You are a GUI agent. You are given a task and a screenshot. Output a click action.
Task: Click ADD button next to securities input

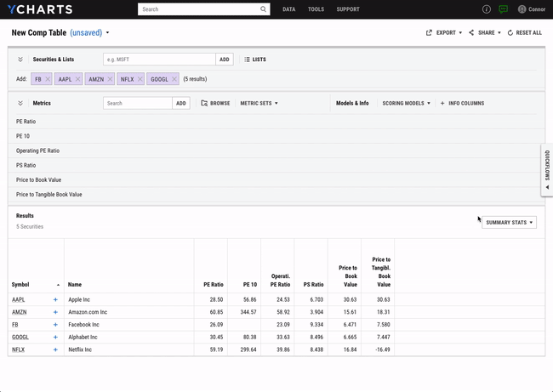[x=225, y=60]
